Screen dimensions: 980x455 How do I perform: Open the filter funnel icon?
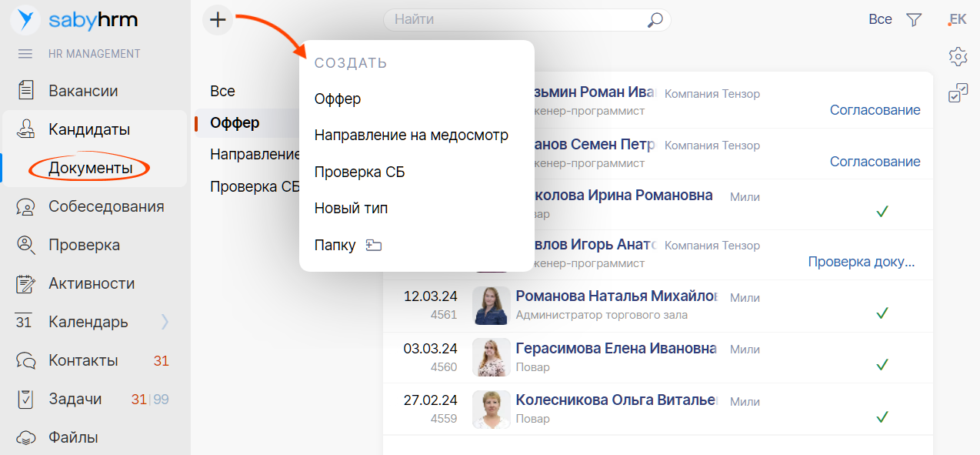pyautogui.click(x=914, y=20)
